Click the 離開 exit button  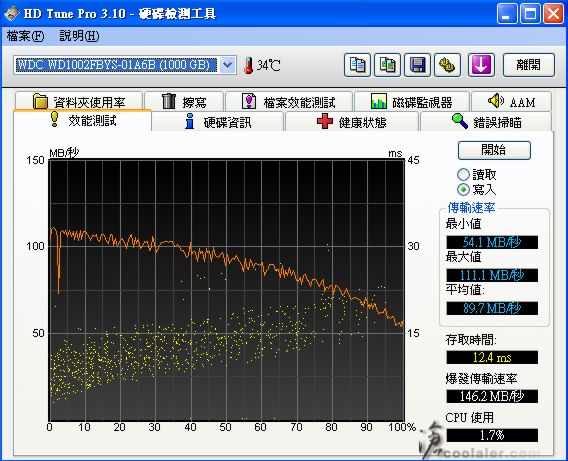(x=529, y=65)
